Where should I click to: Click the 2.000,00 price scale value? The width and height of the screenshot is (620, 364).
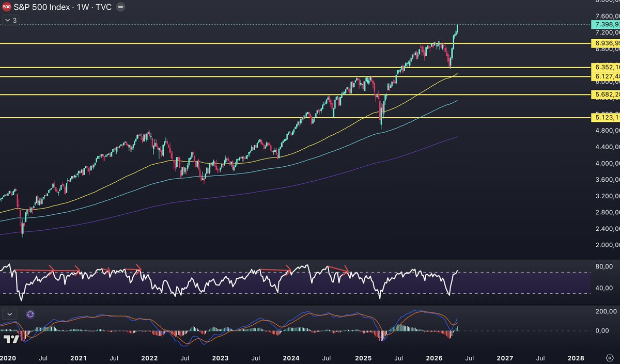(607, 245)
